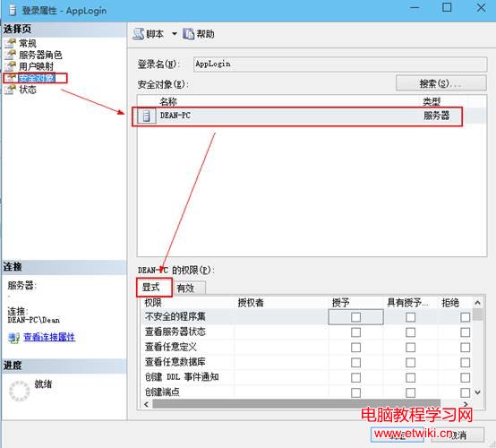Check 拒绝 for 创建 DDL 事件通知
Image resolution: width=496 pixels, height=448 pixels.
[x=465, y=377]
